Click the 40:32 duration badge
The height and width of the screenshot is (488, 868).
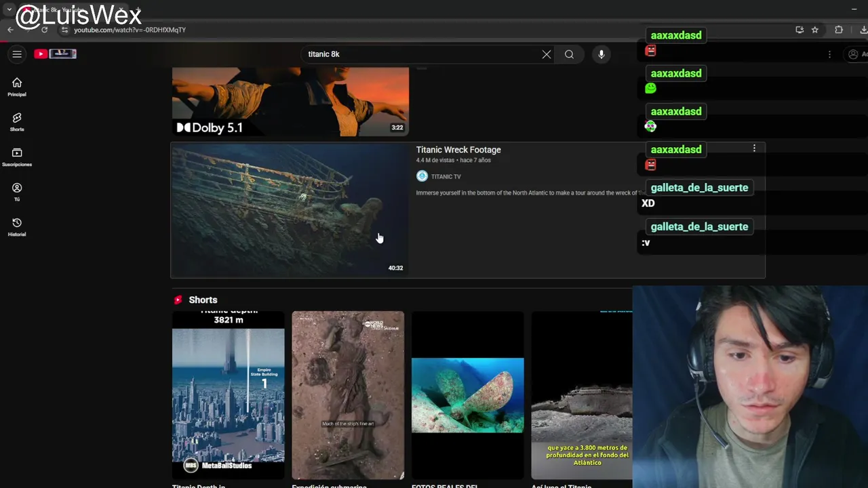tap(395, 268)
